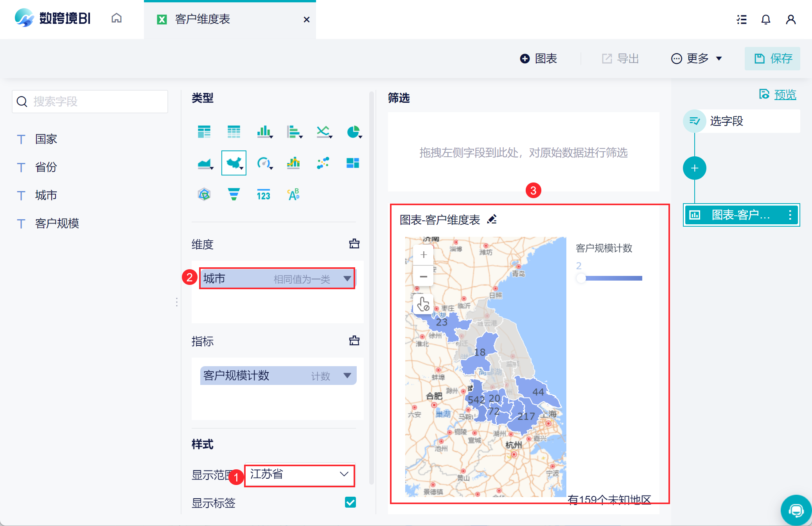Expand the 客户规模计数 indicator dropdown
Screen dimensions: 812x526
pyautogui.click(x=347, y=376)
